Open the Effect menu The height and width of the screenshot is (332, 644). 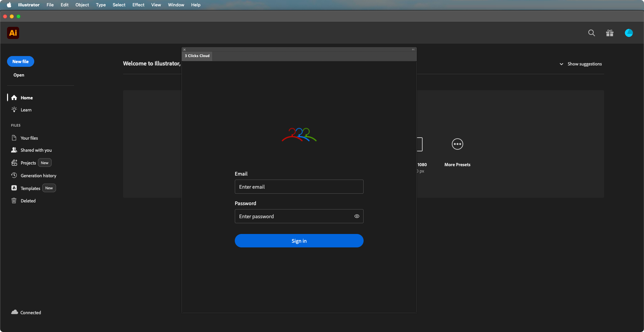click(x=138, y=5)
